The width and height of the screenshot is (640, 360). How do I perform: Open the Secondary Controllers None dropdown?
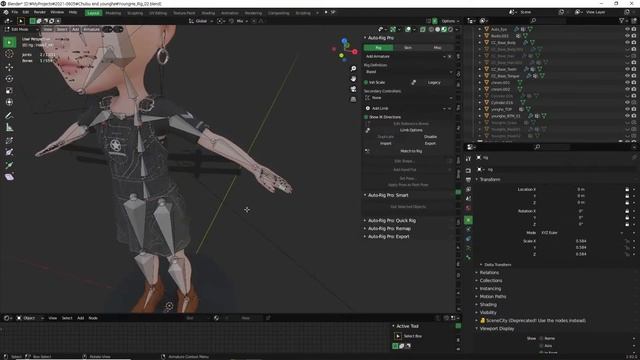click(409, 98)
